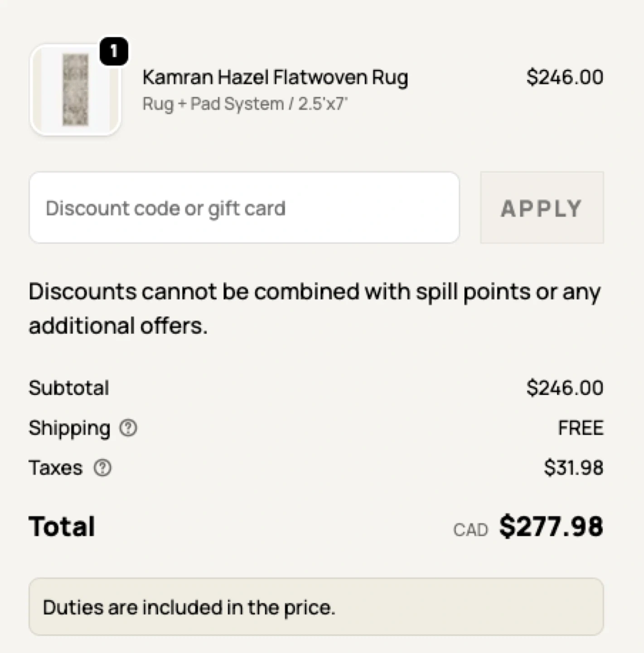Click the Duties are included banner
The width and height of the screenshot is (644, 653).
click(x=316, y=607)
